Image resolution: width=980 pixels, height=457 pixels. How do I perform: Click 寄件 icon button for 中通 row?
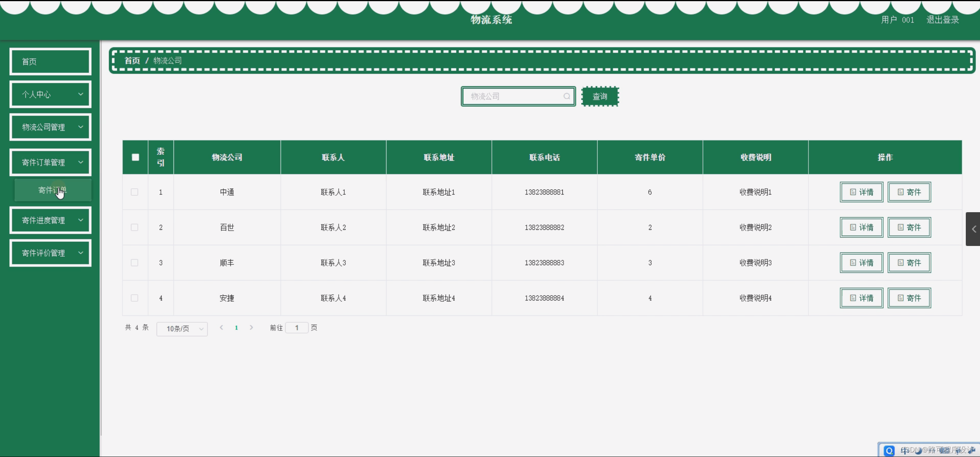(909, 192)
